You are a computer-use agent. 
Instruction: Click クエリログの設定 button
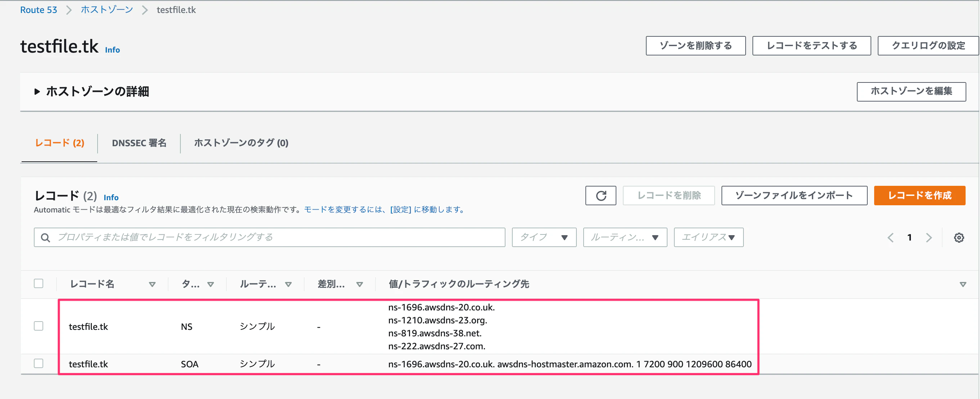click(x=928, y=46)
